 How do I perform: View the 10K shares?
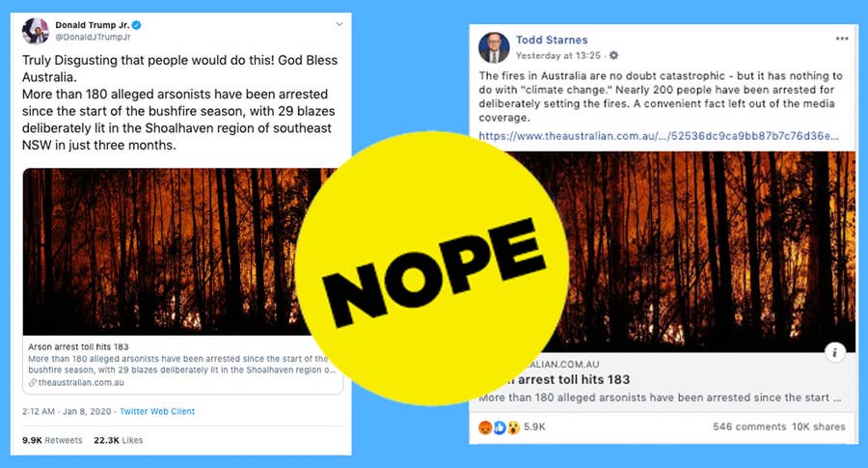pyautogui.click(x=819, y=427)
